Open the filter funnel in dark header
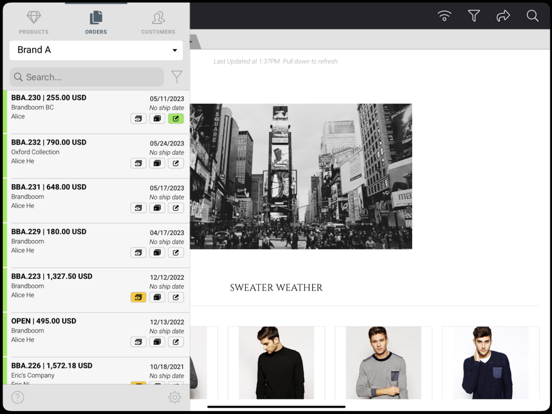552x414 pixels. [474, 16]
